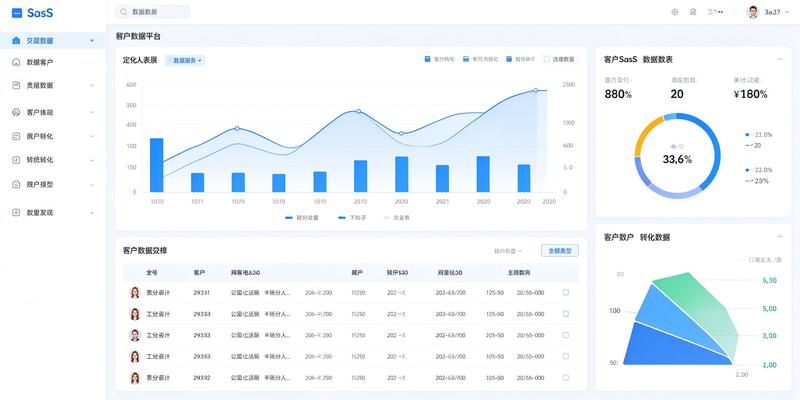The height and width of the screenshot is (400, 800).
Task: Open the active home icon in the sidebar
Action: tap(16, 40)
